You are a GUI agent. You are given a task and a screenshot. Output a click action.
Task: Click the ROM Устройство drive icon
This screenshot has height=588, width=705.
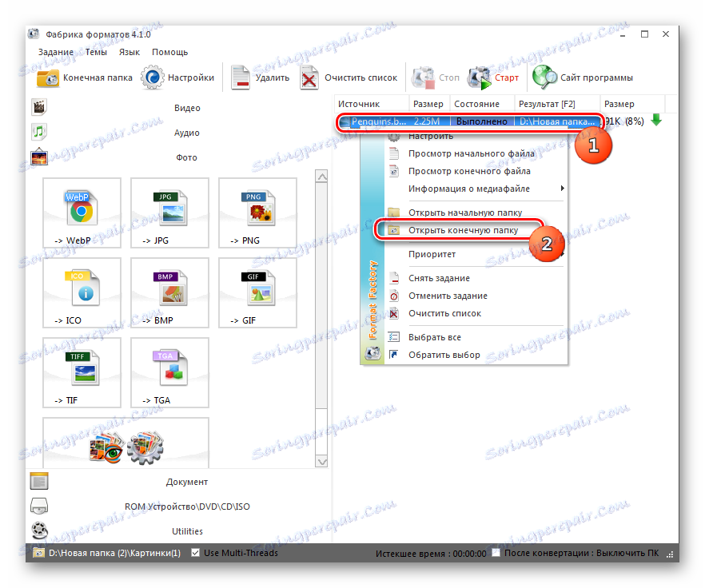pyautogui.click(x=39, y=507)
